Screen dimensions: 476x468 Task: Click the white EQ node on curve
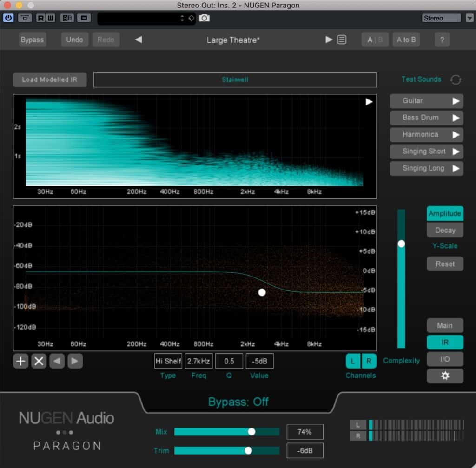pyautogui.click(x=262, y=292)
